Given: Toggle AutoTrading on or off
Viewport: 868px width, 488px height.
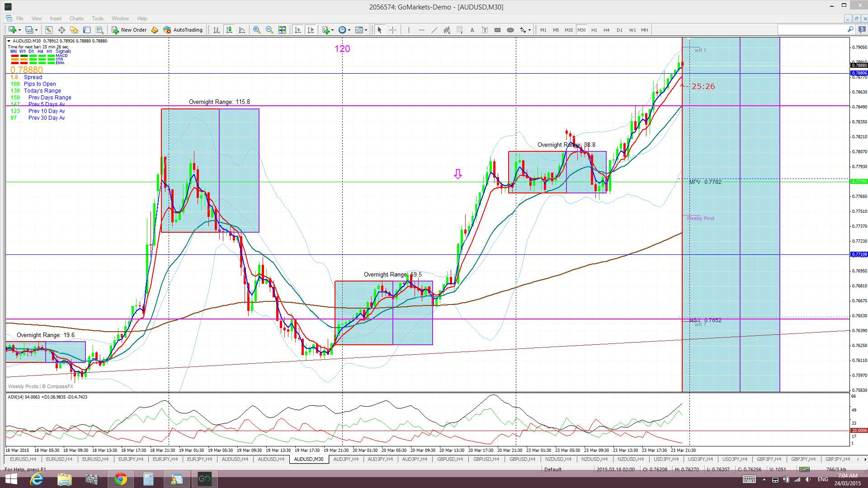Looking at the screenshot, I should [x=183, y=30].
